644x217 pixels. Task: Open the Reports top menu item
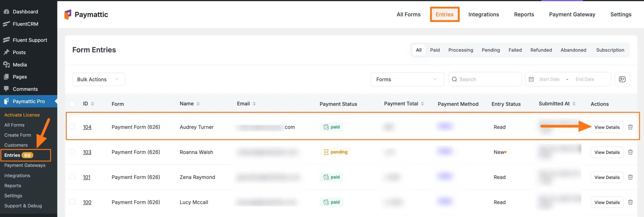click(524, 14)
